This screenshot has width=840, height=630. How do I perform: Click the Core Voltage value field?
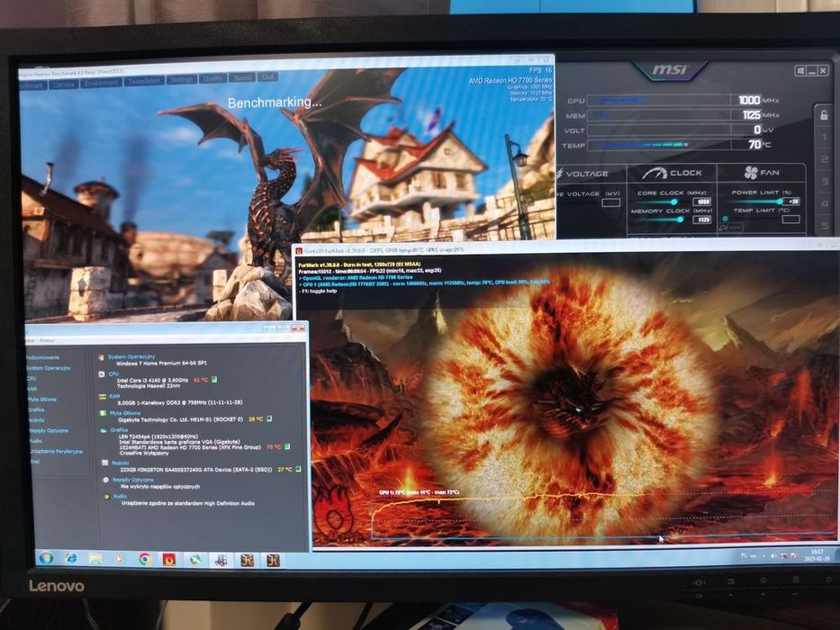pyautogui.click(x=610, y=202)
